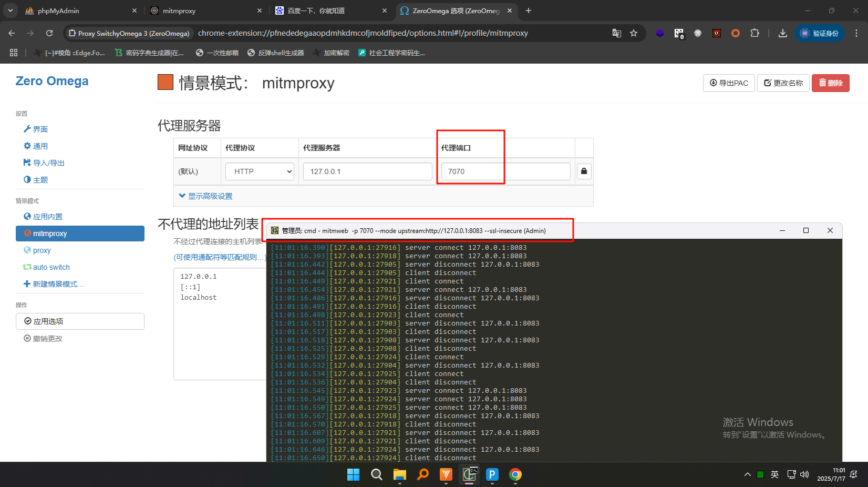This screenshot has height=487, width=868.
Task: Open the apps grid bookmarks icon
Action: pyautogui.click(x=14, y=53)
